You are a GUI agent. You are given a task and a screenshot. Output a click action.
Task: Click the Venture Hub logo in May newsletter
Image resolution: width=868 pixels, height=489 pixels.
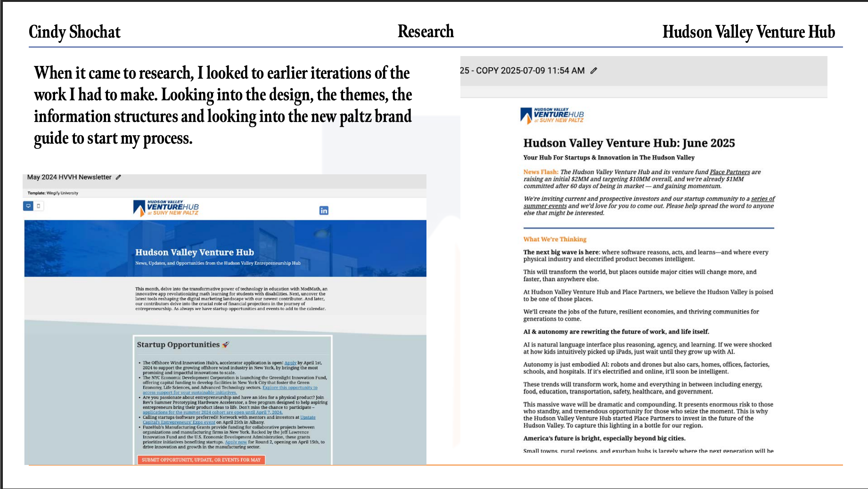[x=166, y=208]
